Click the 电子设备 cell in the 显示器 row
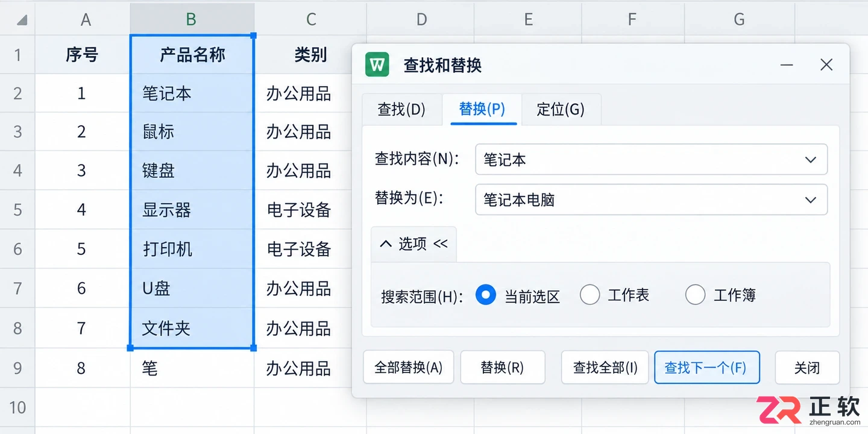The width and height of the screenshot is (868, 434). click(x=303, y=210)
